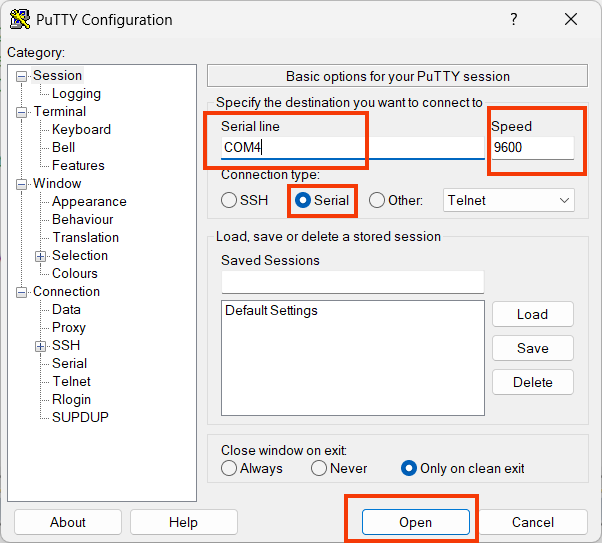
Task: Click the Serial line input field
Action: [352, 147]
